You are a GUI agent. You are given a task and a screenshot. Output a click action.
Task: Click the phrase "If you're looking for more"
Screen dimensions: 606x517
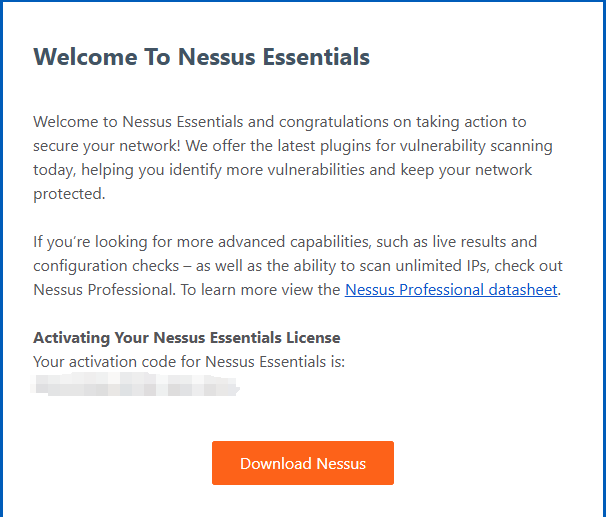pyautogui.click(x=117, y=242)
